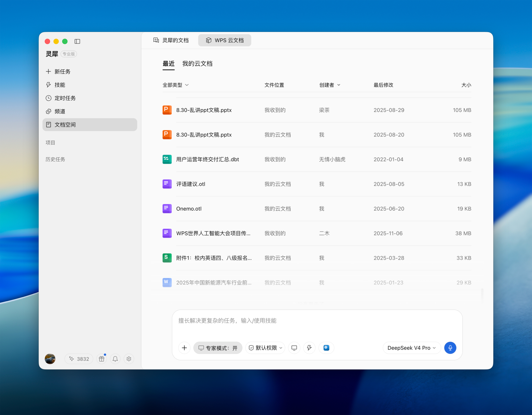This screenshot has width=532, height=415.
Task: Click size 38 MB
Action: pos(463,233)
